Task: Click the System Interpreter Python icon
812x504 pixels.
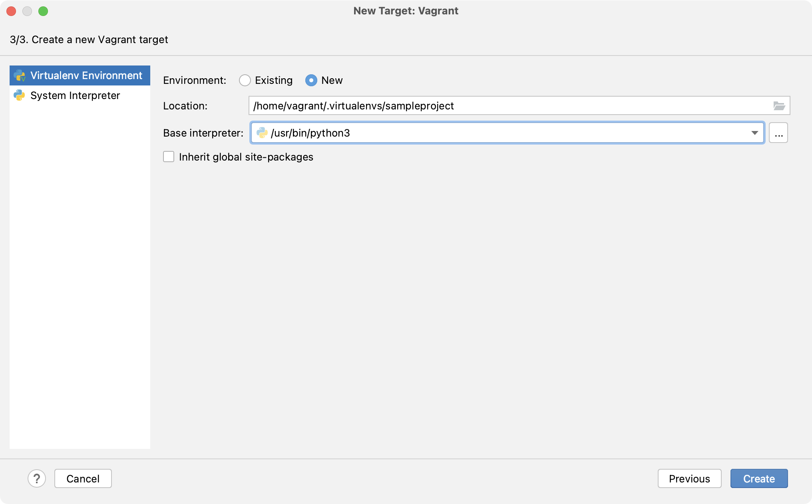Action: click(x=19, y=95)
